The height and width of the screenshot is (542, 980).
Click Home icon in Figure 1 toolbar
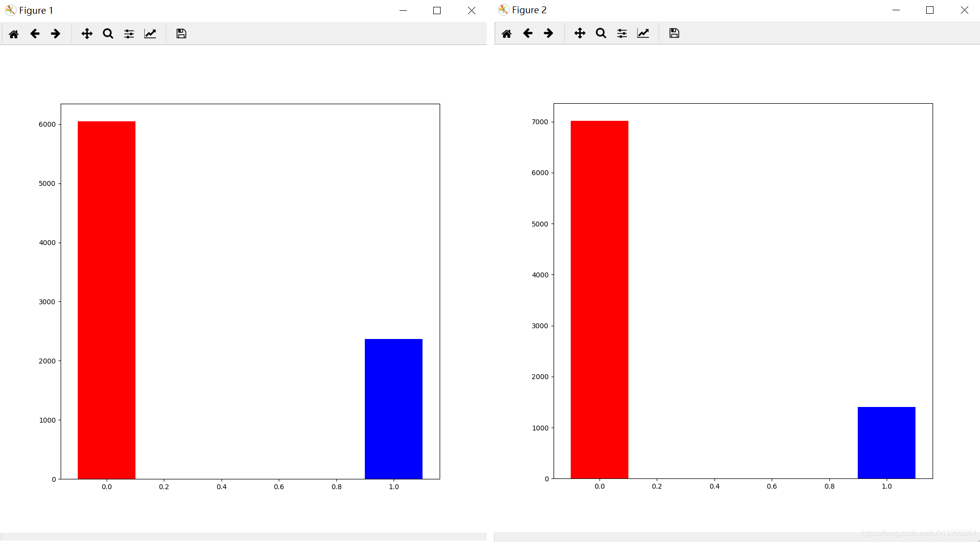(x=14, y=34)
